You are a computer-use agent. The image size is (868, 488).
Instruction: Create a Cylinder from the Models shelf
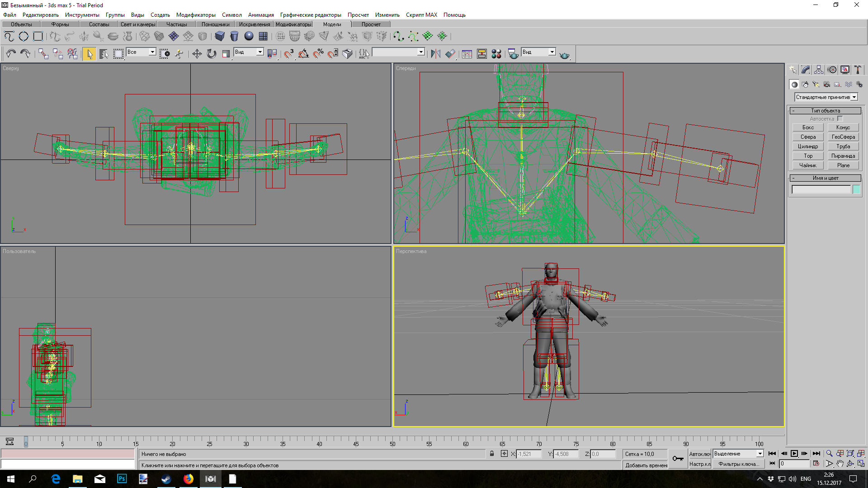click(x=234, y=36)
